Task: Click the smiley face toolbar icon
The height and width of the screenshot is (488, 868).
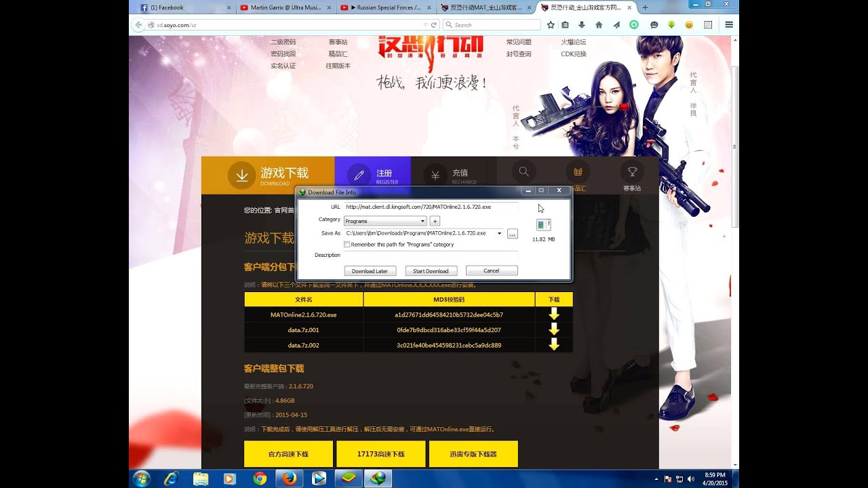Action: (x=689, y=24)
